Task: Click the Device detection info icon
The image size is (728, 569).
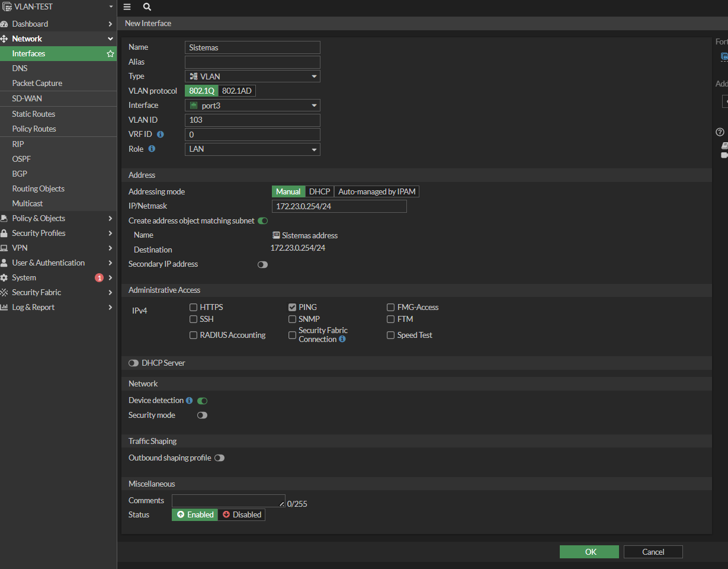Action: coord(189,401)
